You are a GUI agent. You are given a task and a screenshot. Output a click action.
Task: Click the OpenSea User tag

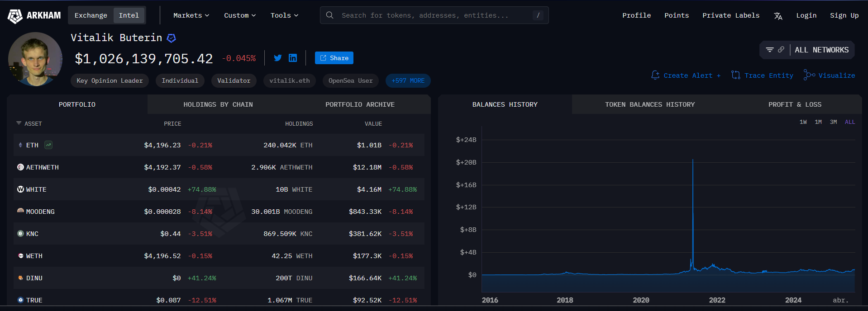coord(351,80)
